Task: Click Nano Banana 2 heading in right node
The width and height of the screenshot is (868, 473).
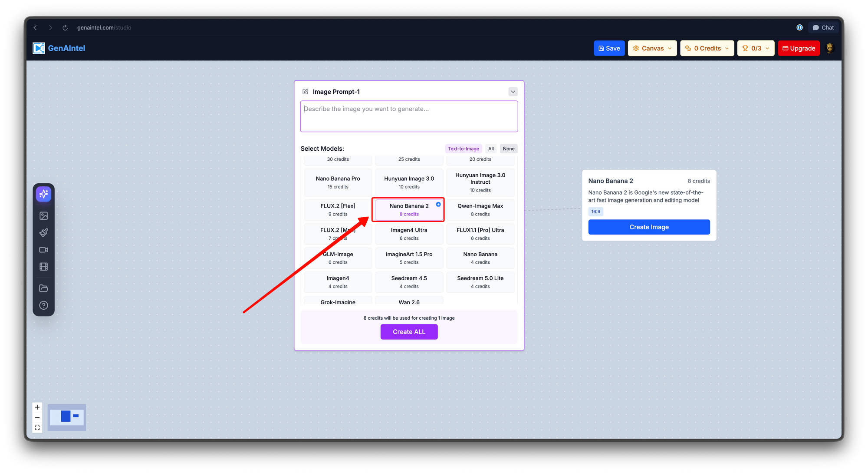Action: (611, 181)
